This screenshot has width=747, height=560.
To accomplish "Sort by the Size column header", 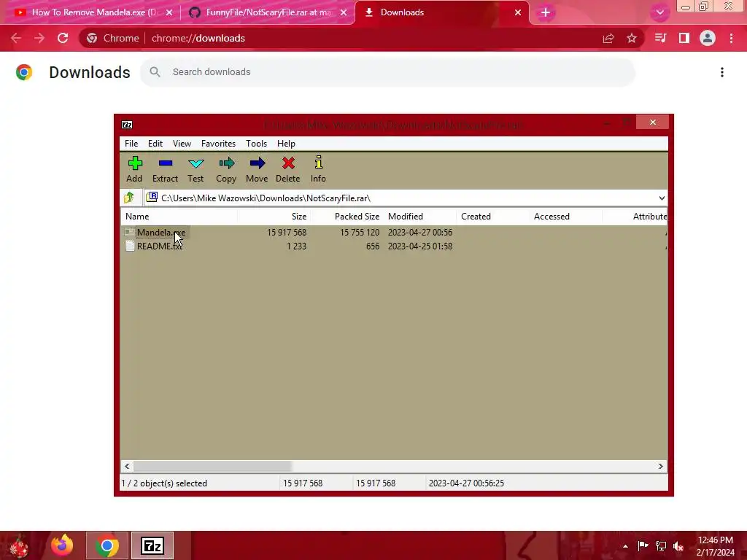I will [274, 216].
